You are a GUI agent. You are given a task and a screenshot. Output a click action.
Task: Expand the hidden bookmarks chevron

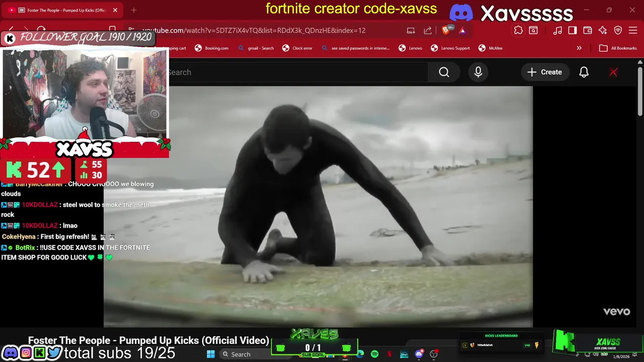click(579, 48)
